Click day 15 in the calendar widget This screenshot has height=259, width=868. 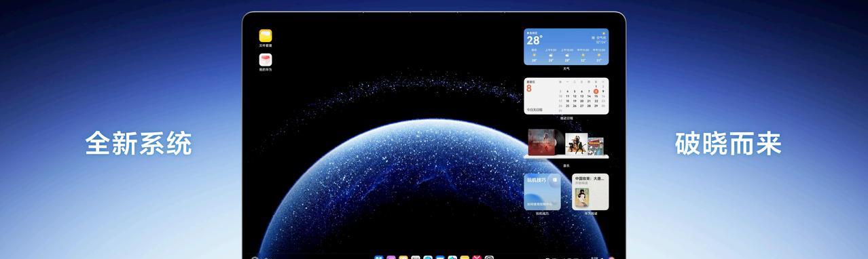click(596, 96)
